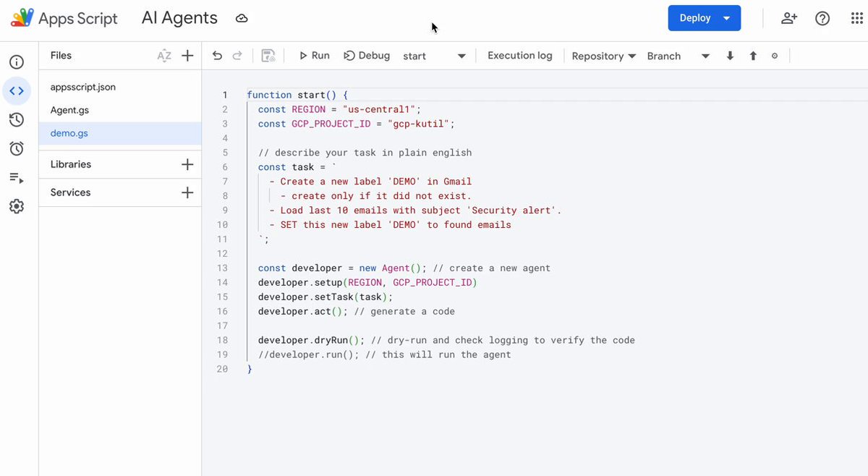Open Project Settings gear icon

(17, 207)
